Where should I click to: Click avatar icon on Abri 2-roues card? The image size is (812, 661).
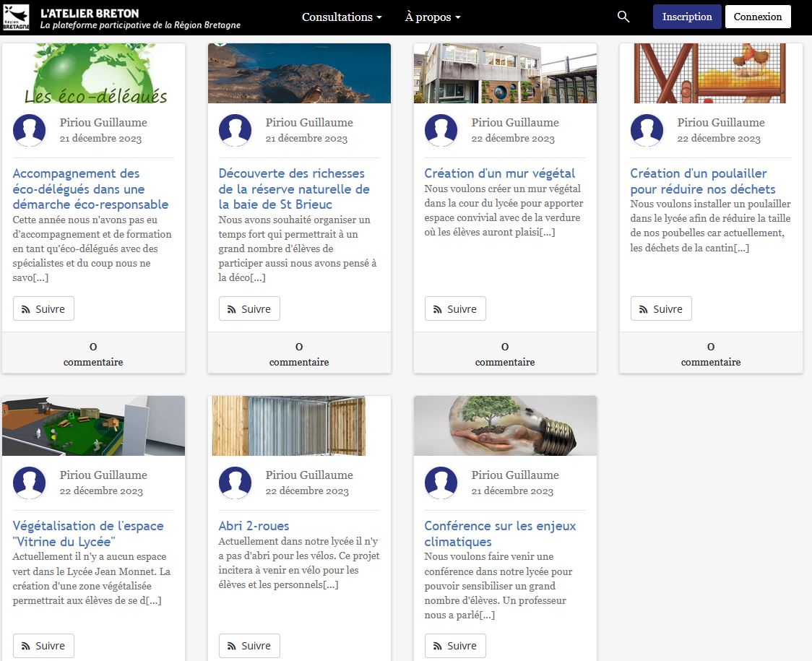point(236,483)
